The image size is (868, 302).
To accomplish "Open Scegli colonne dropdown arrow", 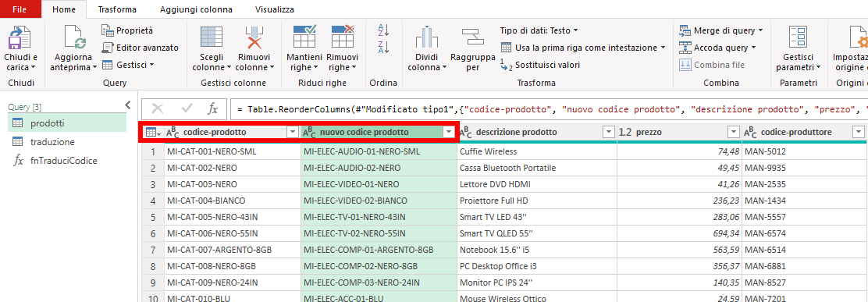I will (229, 67).
